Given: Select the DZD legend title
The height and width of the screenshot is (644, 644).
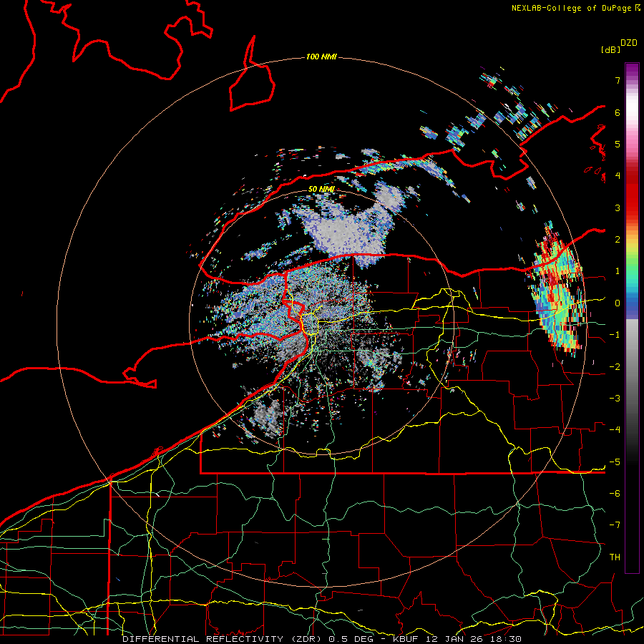Looking at the screenshot, I should coord(629,43).
